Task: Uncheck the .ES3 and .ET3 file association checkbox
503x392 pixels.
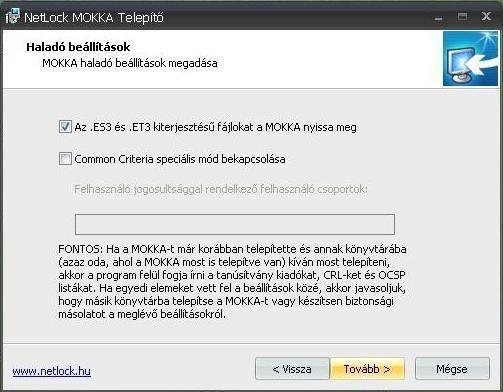Action: coord(65,127)
